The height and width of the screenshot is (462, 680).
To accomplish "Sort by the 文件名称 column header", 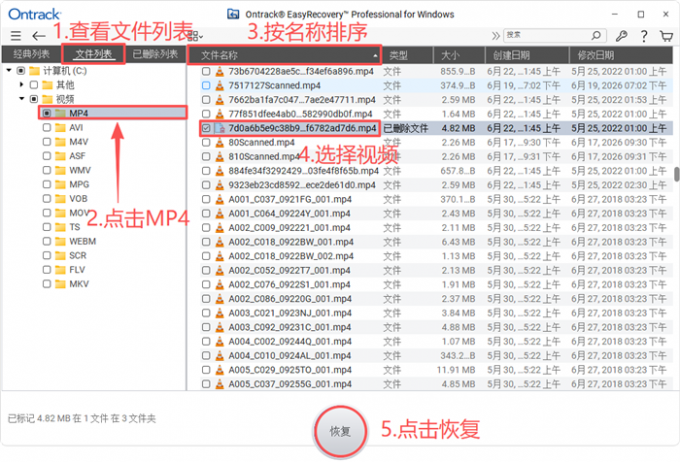I will coord(284,55).
